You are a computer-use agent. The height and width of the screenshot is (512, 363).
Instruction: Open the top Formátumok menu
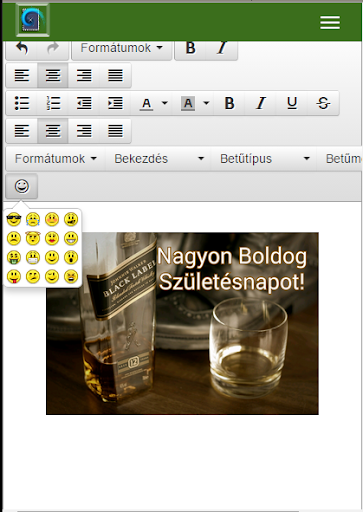pyautogui.click(x=122, y=49)
